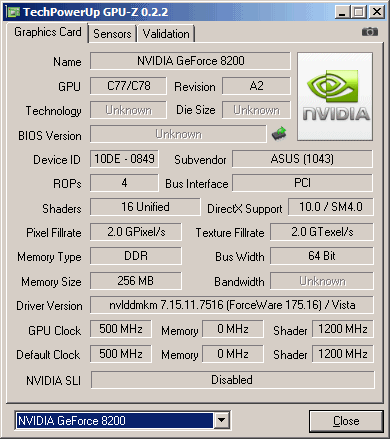This screenshot has height=439, width=390.
Task: Click the "Driver Version" label
Action: (x=49, y=306)
